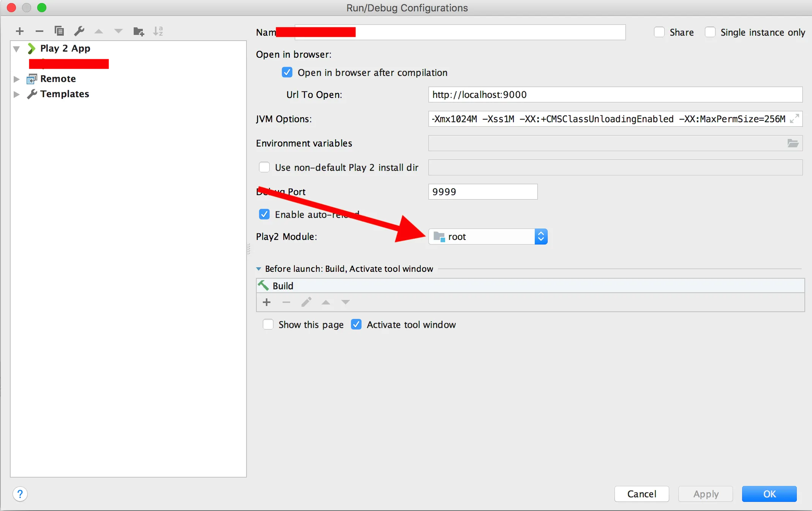812x511 pixels.
Task: Select the Templates tree item
Action: (x=65, y=94)
